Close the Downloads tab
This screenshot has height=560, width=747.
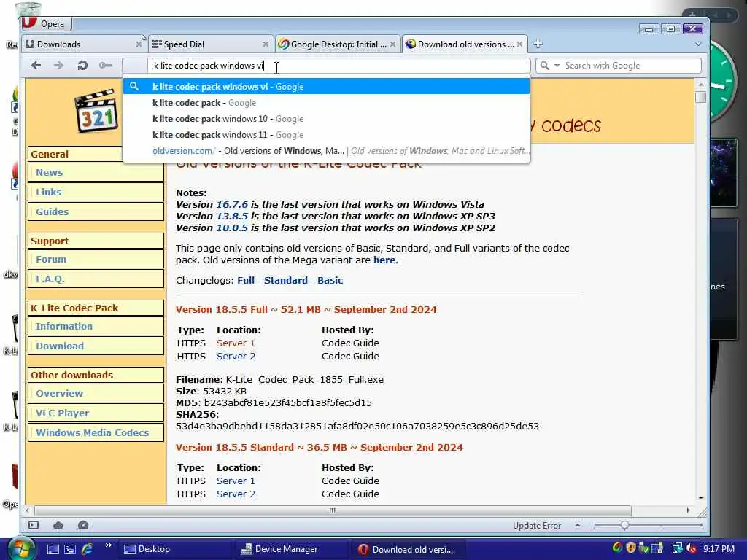139,44
